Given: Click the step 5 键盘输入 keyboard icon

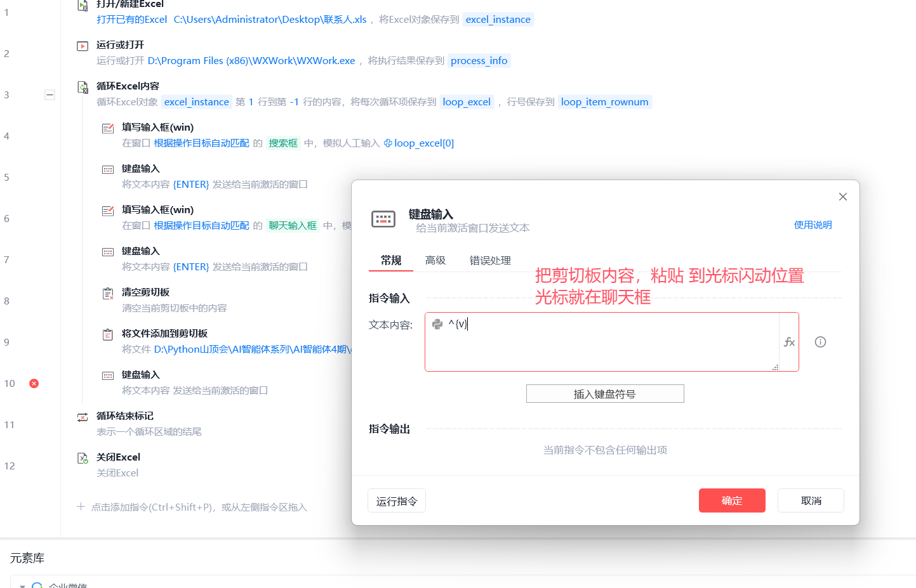Looking at the screenshot, I should point(108,169).
